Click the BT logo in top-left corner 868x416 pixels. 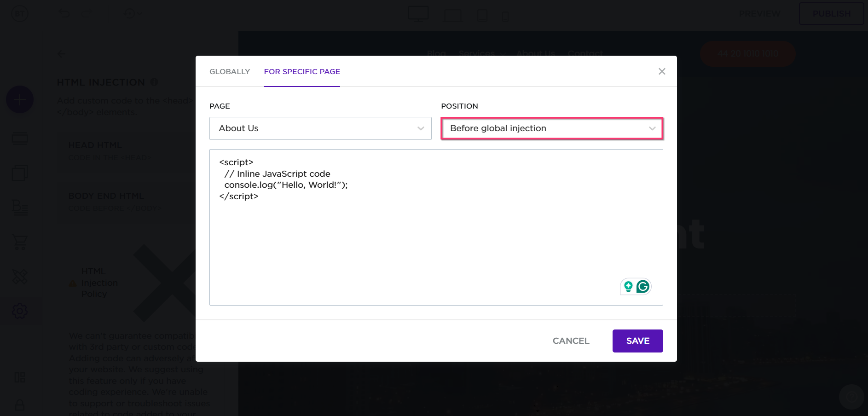point(20,14)
